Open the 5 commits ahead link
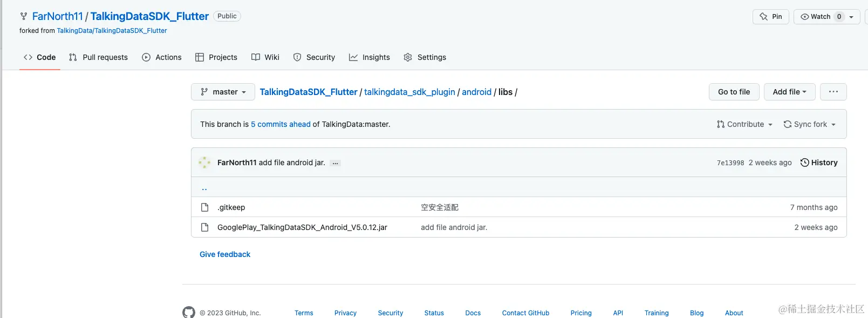This screenshot has height=318, width=868. (x=281, y=124)
